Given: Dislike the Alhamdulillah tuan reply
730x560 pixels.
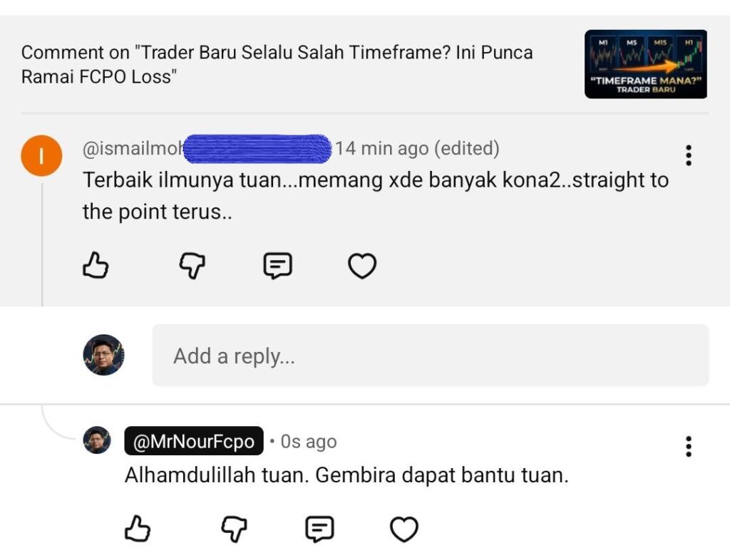Looking at the screenshot, I should (233, 529).
